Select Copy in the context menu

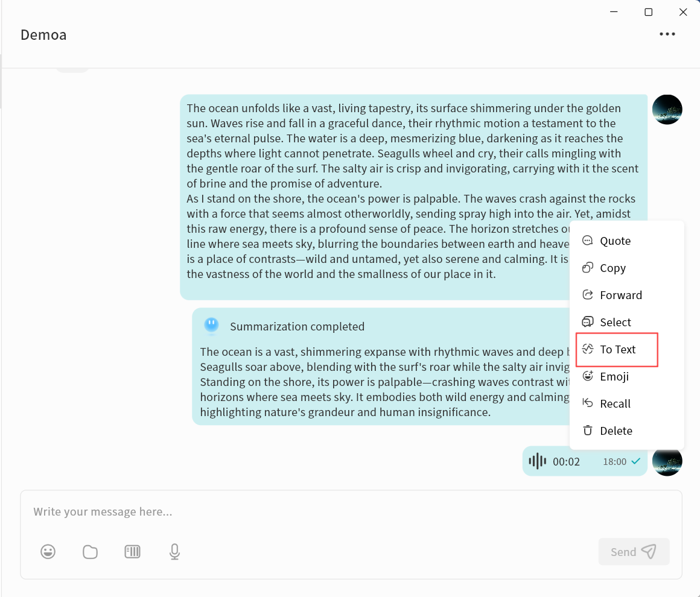[612, 268]
